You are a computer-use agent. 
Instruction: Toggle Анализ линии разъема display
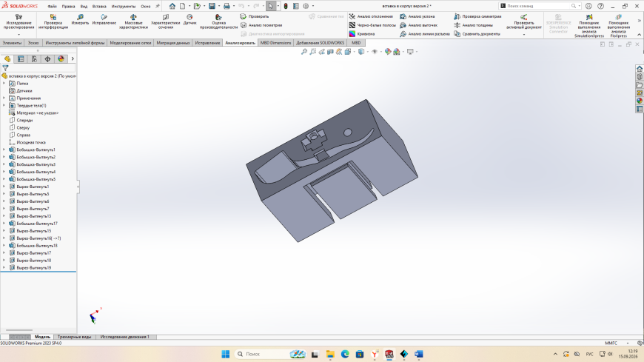click(425, 34)
